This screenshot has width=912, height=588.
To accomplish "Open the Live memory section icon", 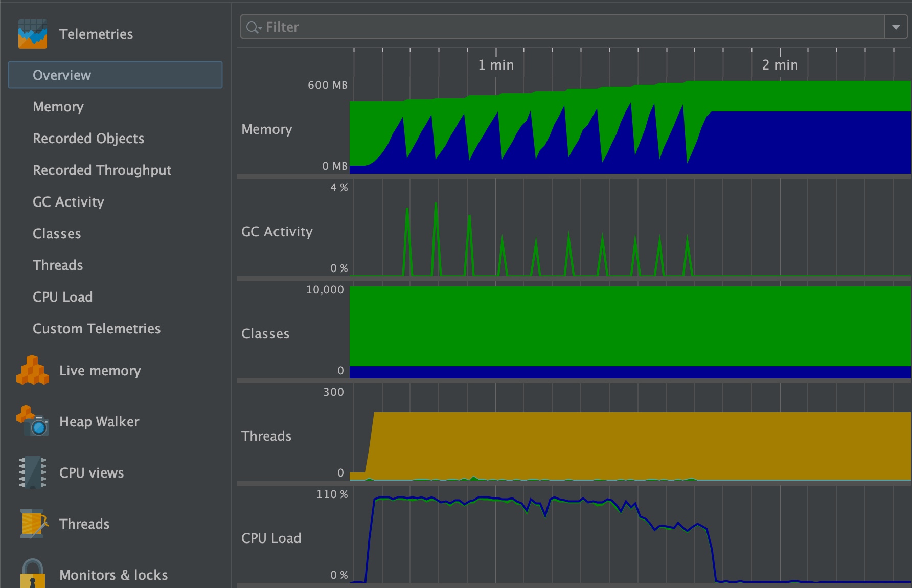I will tap(33, 370).
